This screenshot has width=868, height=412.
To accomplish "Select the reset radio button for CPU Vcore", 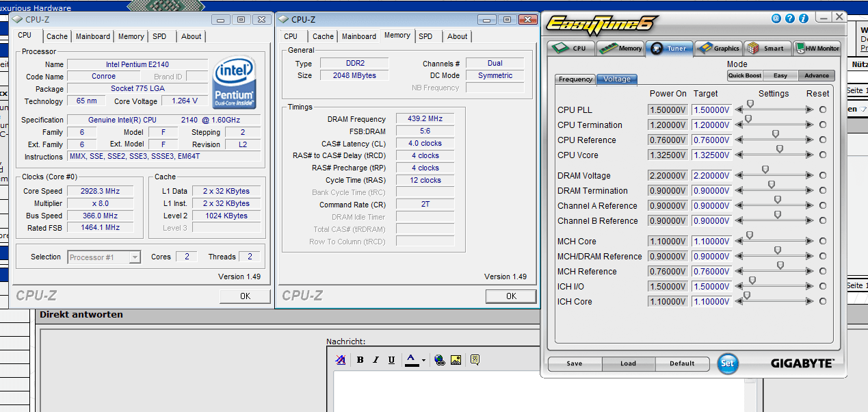I will (x=823, y=155).
